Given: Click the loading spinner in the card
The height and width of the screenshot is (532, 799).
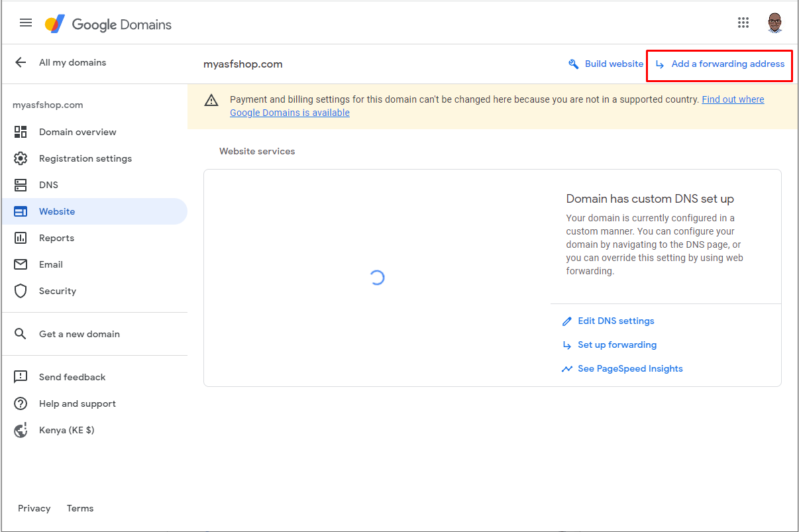Looking at the screenshot, I should point(377,278).
